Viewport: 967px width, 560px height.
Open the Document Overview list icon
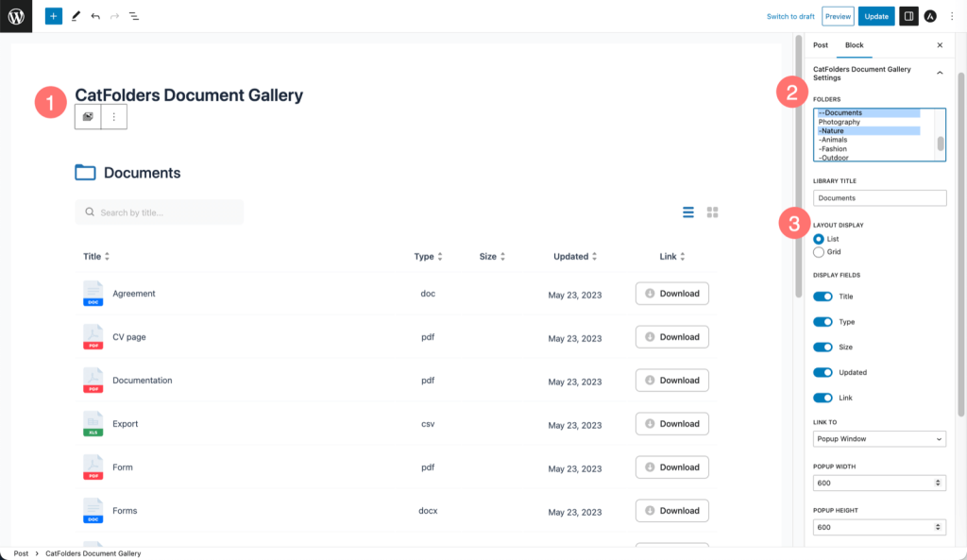134,16
